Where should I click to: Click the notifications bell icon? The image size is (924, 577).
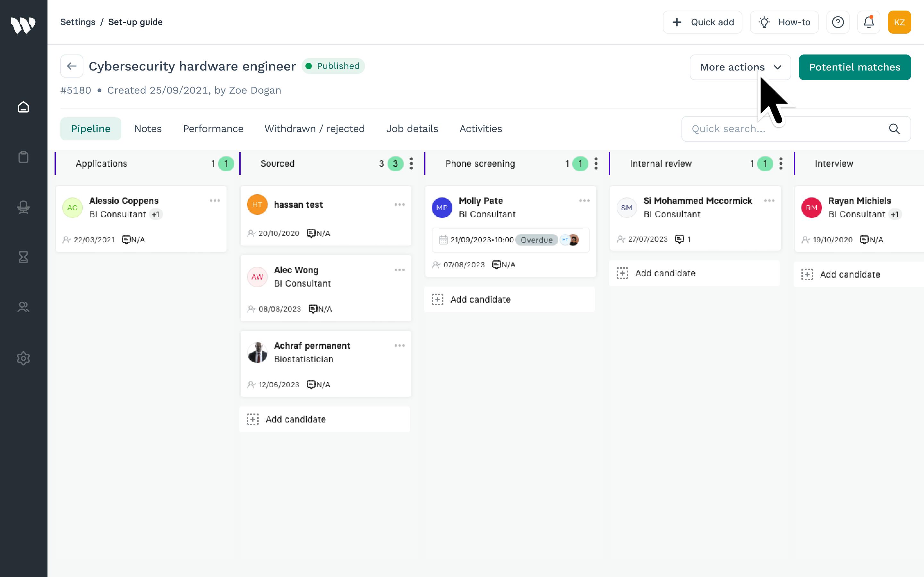pos(868,22)
